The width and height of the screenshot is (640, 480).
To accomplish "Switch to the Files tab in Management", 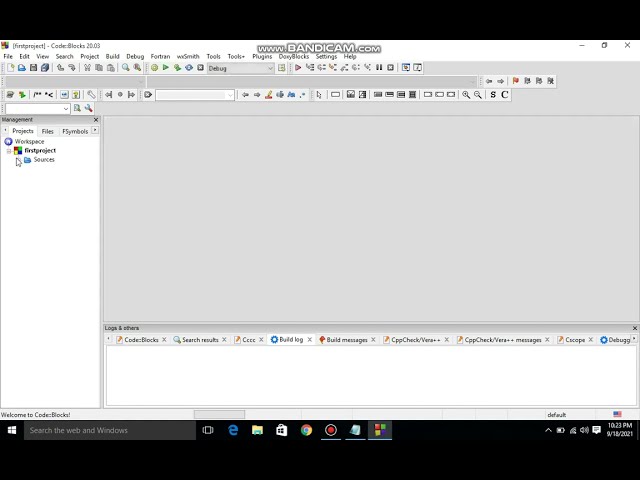I will tap(47, 131).
